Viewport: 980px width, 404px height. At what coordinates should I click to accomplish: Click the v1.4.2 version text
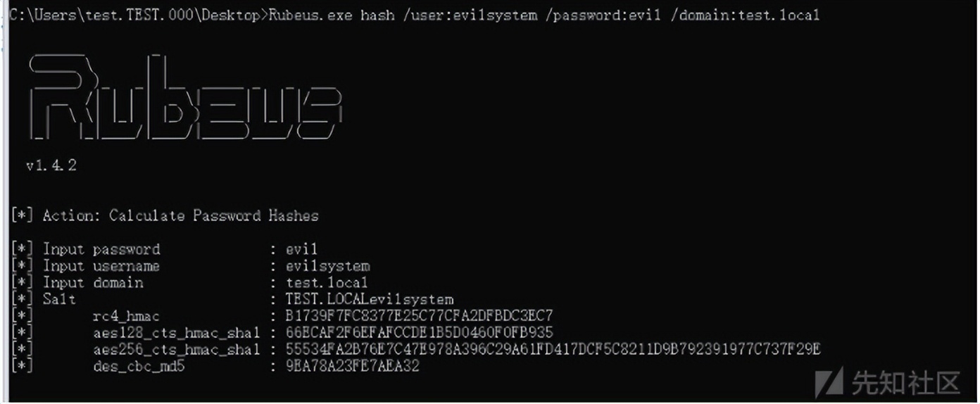click(x=51, y=166)
